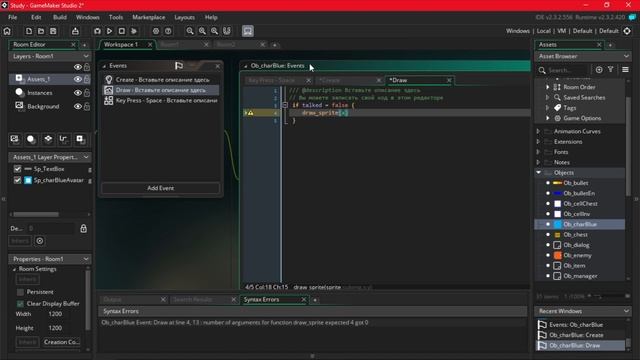The height and width of the screenshot is (360, 640).
Task: Create new asset layer icon
Action: coord(80,139)
